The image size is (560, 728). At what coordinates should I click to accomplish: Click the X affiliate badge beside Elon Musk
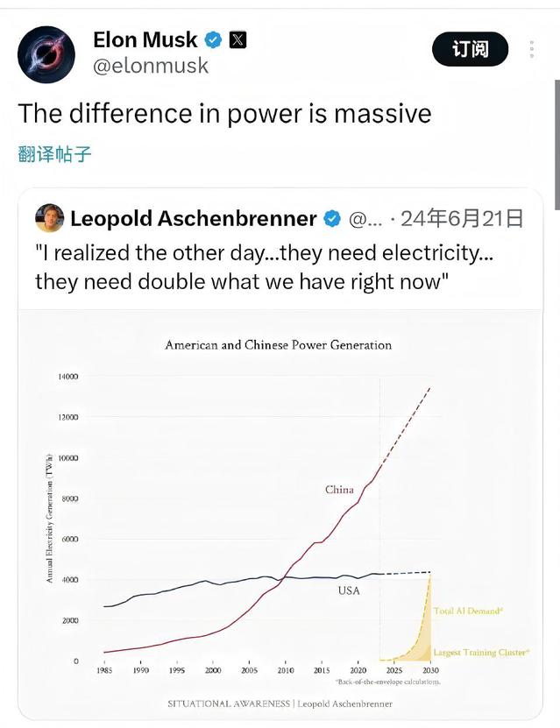(238, 40)
